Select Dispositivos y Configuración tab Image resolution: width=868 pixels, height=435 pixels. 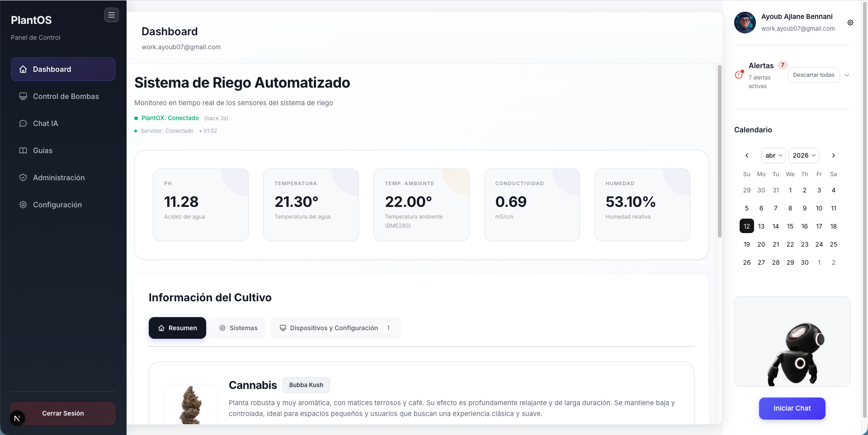coord(335,328)
